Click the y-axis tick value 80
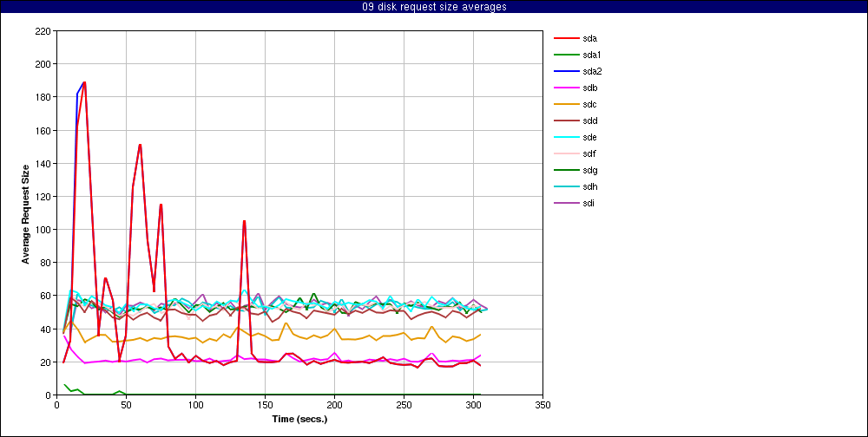The image size is (868, 437). (x=46, y=263)
